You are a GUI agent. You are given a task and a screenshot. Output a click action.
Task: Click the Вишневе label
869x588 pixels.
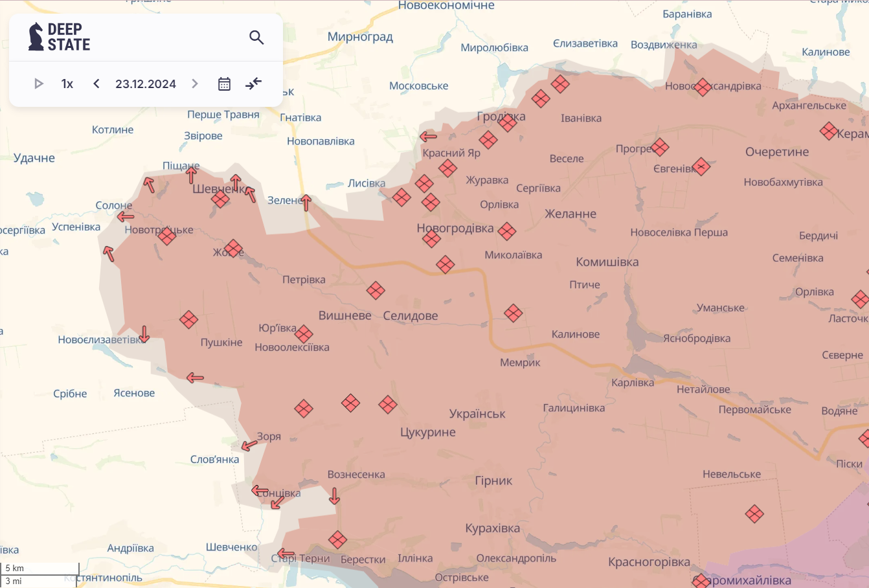tap(345, 316)
